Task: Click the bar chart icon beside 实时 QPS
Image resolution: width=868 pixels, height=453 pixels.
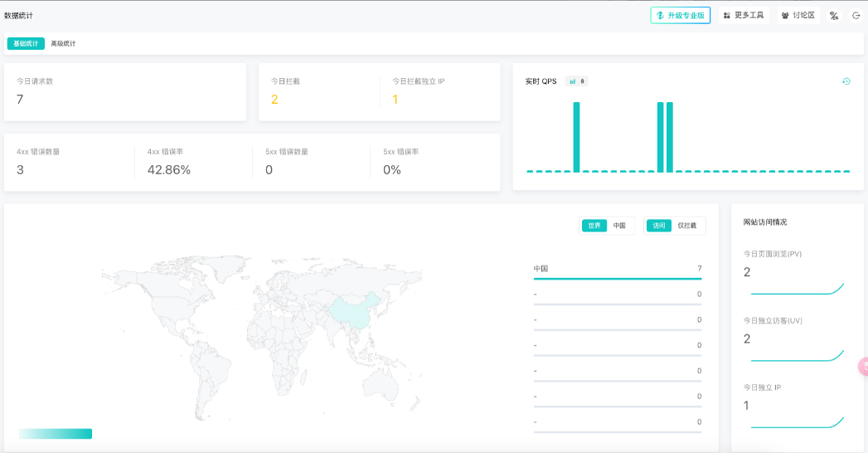Action: click(572, 81)
